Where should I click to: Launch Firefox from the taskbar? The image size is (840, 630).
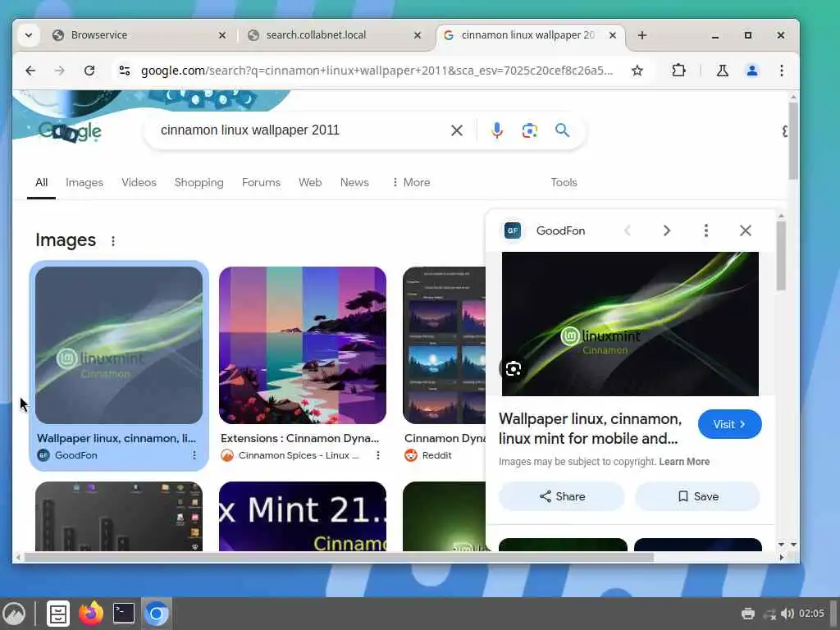(91, 614)
